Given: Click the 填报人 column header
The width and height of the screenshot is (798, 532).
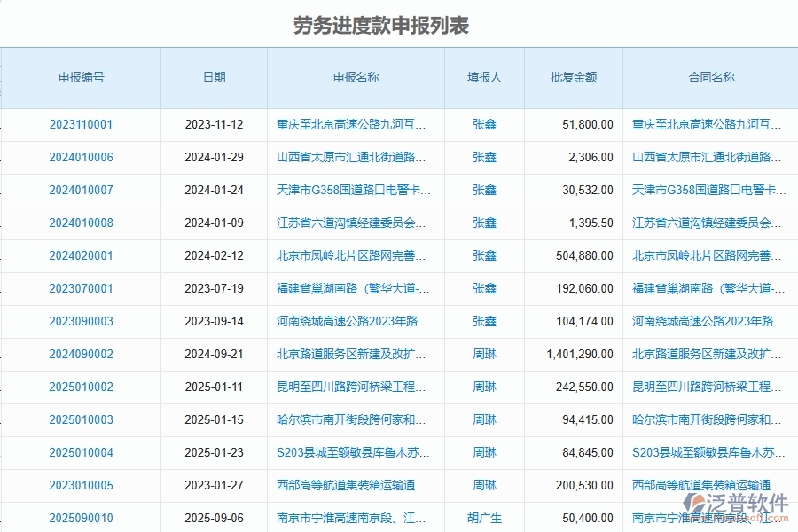Looking at the screenshot, I should (484, 77).
